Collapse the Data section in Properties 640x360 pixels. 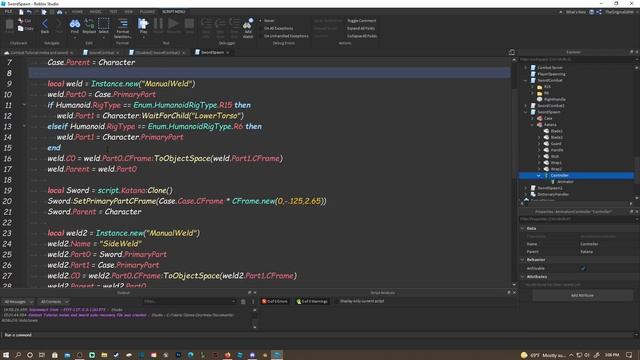523,228
